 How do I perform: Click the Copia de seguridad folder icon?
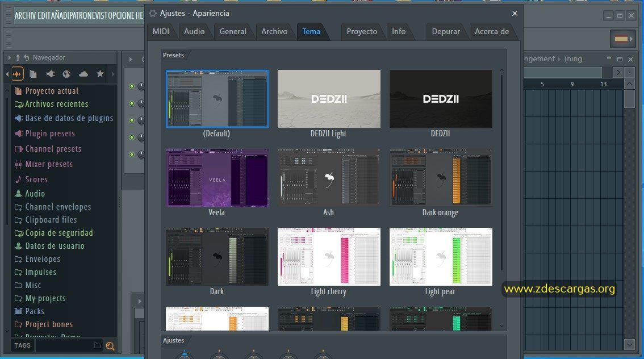pos(19,233)
